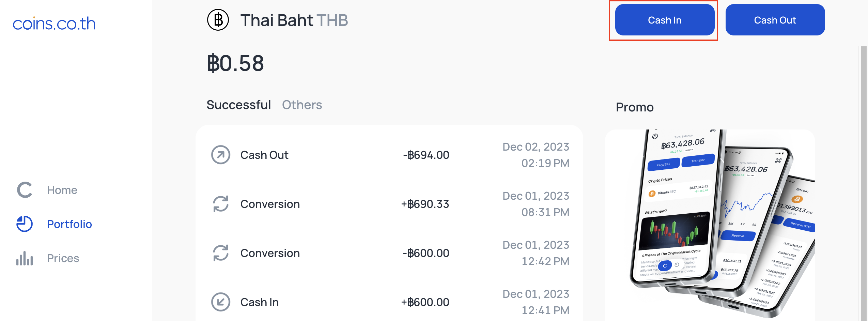Click the coins.co.th logo
This screenshot has width=868, height=321.
click(54, 23)
